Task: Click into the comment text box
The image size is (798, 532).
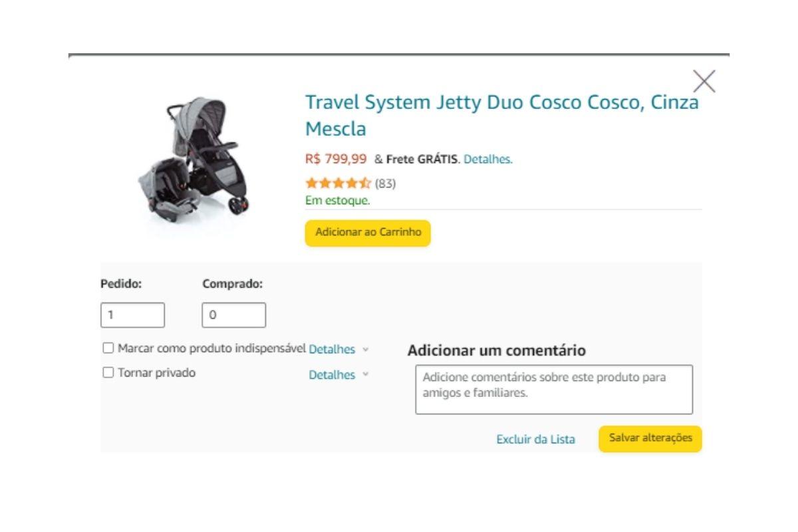Action: pyautogui.click(x=553, y=389)
